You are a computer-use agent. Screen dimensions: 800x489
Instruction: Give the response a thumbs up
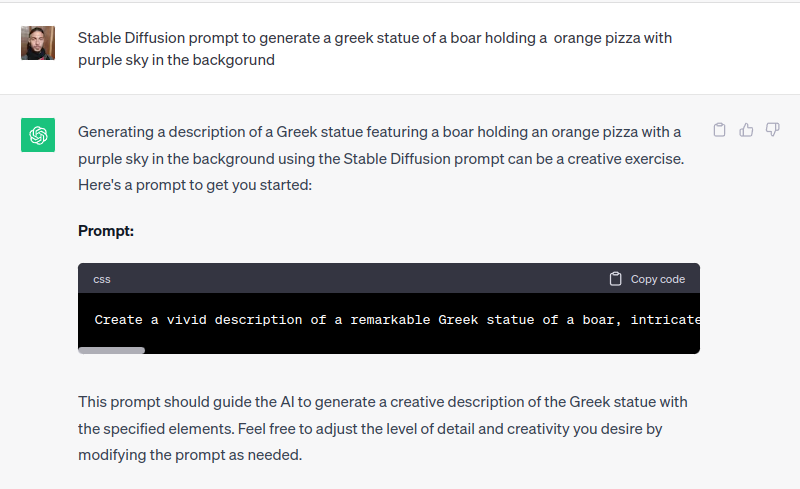pos(746,130)
